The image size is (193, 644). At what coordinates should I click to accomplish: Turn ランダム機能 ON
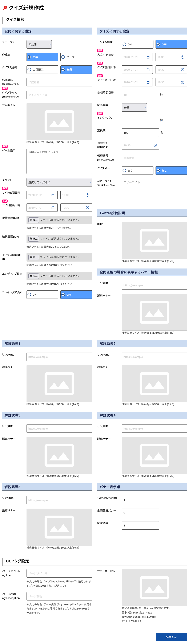(137, 45)
